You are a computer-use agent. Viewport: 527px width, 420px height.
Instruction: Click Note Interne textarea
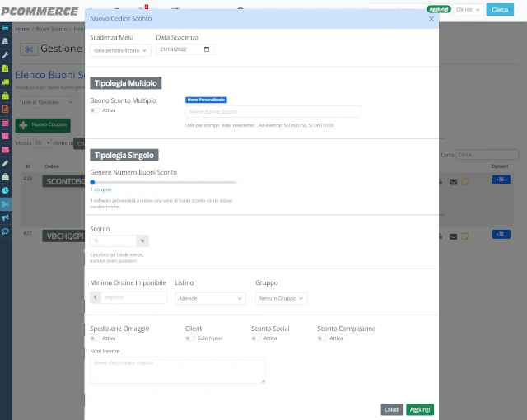[x=178, y=370]
